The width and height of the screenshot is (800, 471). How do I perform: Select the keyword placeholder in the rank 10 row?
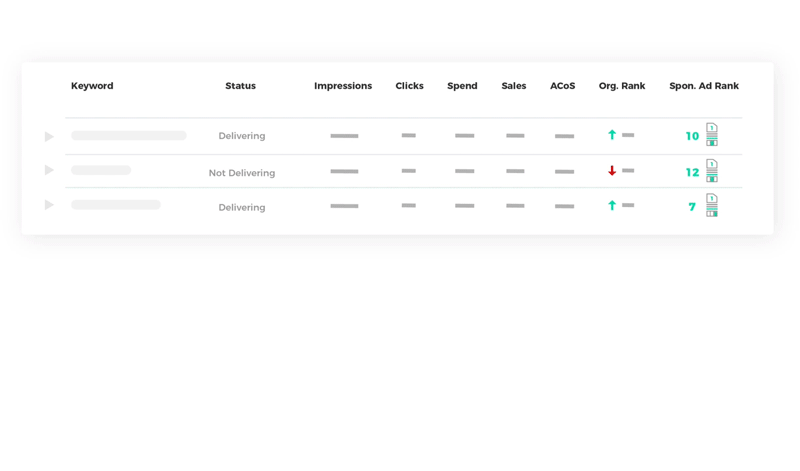[x=129, y=135]
